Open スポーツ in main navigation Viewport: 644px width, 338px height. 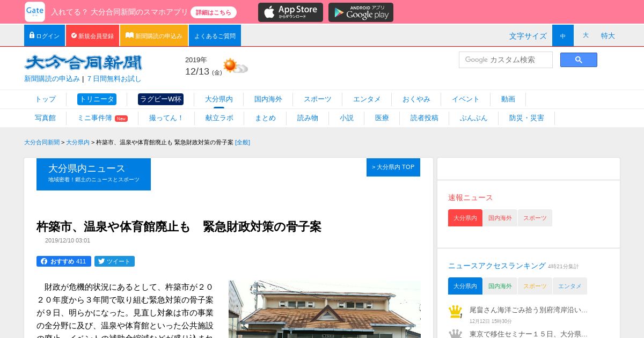tap(318, 99)
